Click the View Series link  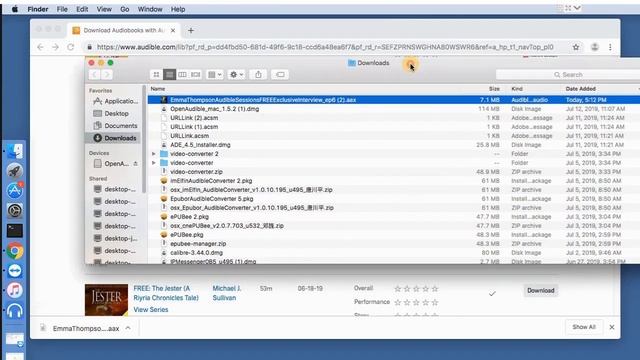click(151, 309)
